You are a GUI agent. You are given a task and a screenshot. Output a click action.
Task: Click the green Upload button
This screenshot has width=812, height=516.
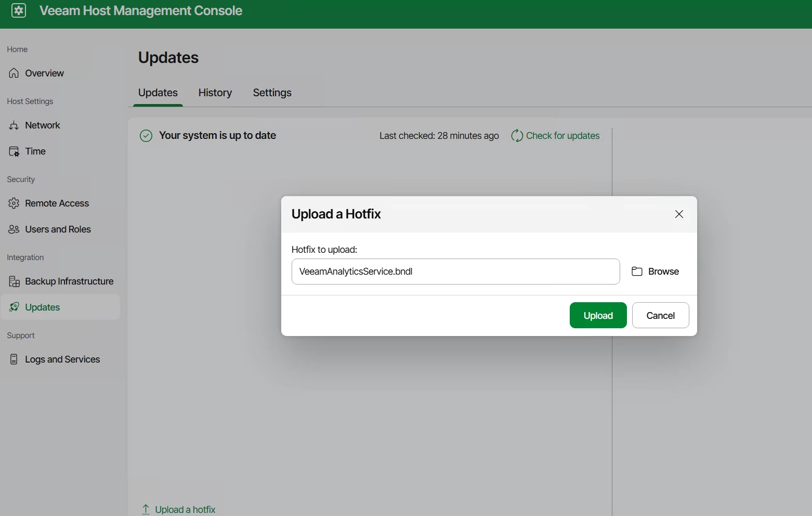click(598, 315)
